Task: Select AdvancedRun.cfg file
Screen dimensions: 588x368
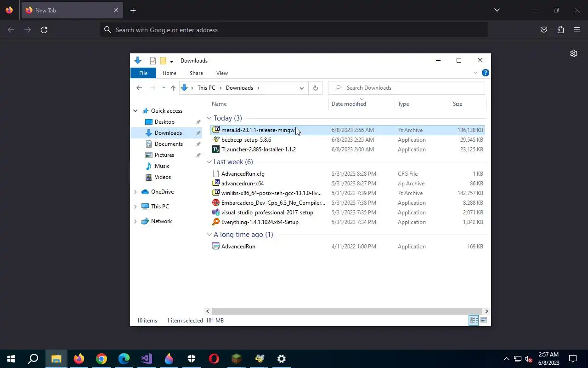Action: [348, 174]
